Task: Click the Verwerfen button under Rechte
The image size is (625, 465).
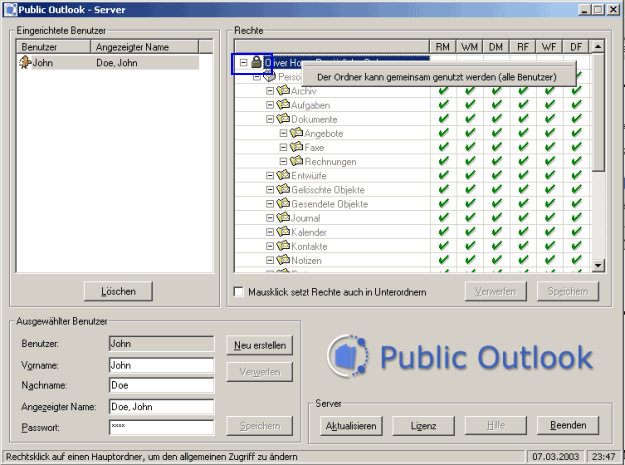Action: click(495, 291)
